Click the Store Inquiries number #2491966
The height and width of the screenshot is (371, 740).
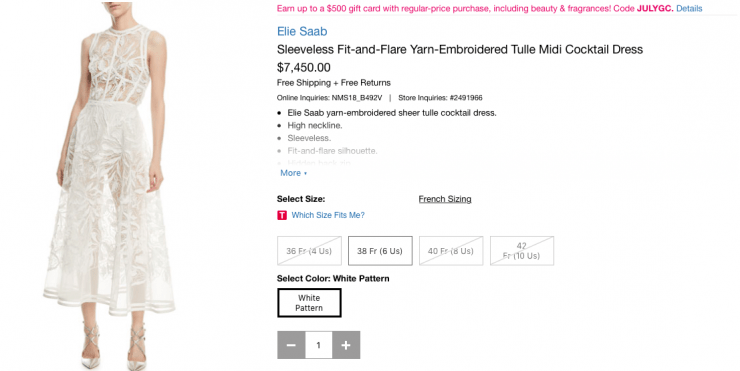click(x=466, y=98)
